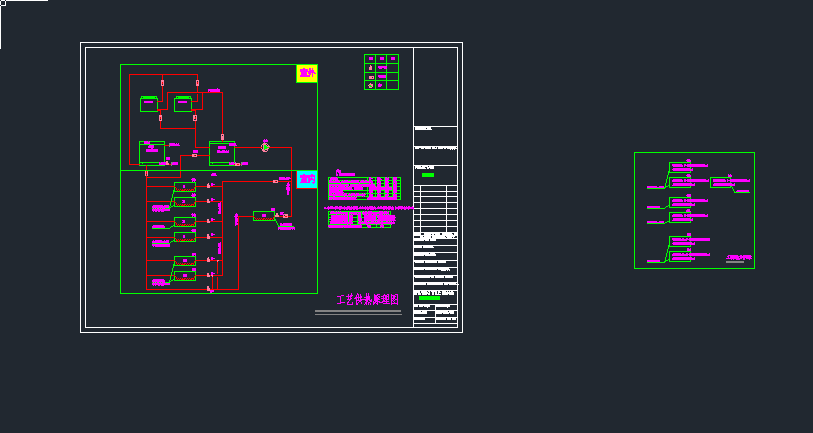Click the upper magenta notes table
Viewport: 813px width, 433px height.
[x=364, y=189]
